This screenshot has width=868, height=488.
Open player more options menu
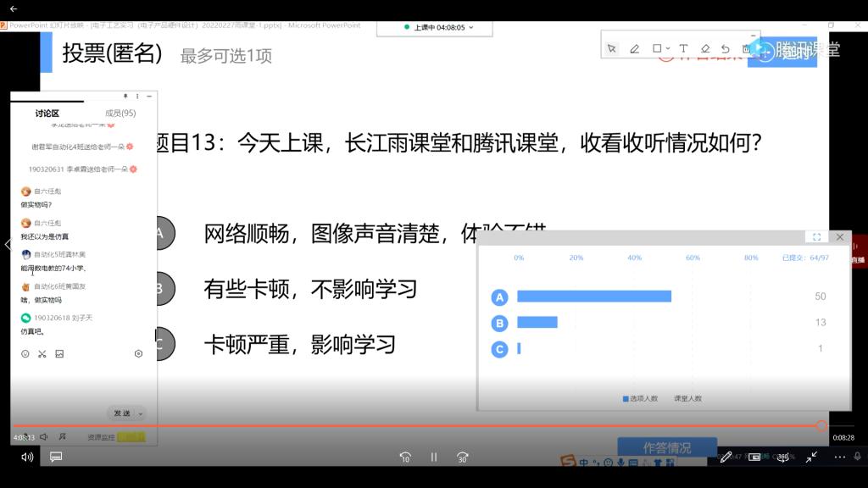pyautogui.click(x=840, y=457)
